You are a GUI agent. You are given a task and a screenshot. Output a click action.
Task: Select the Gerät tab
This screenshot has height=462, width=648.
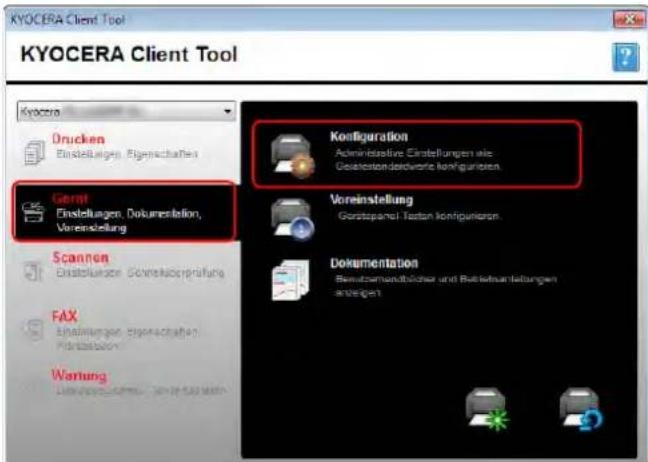[125, 211]
